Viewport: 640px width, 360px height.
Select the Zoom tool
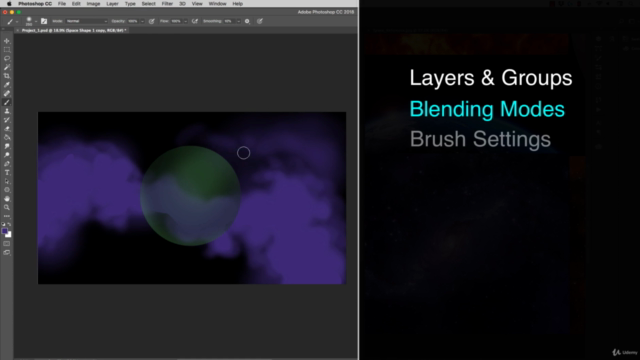pyautogui.click(x=7, y=208)
